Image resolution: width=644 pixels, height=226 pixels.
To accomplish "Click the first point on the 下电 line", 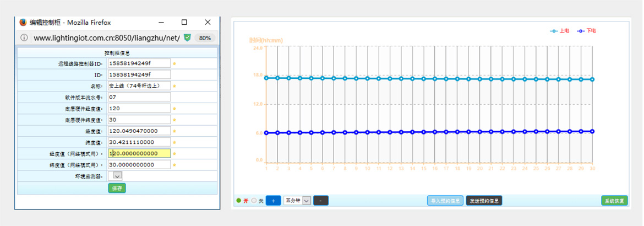I will [266, 133].
